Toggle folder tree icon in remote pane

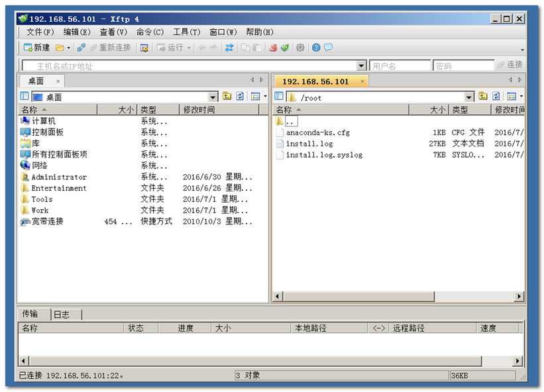point(278,96)
